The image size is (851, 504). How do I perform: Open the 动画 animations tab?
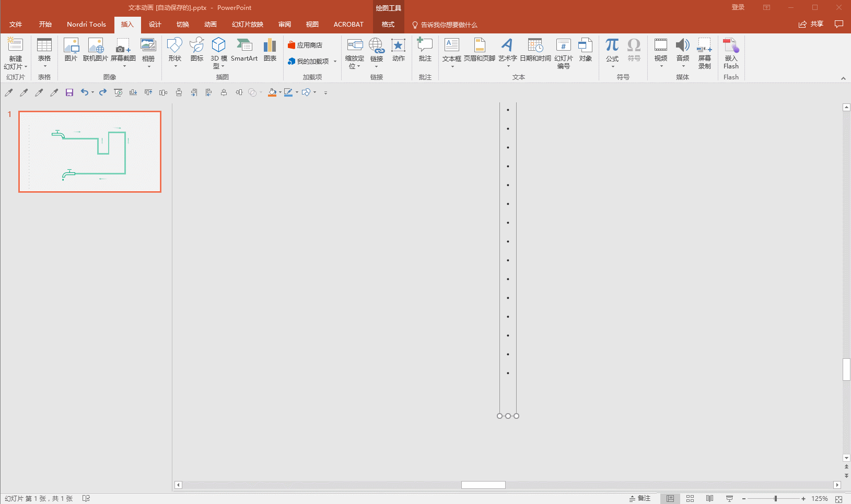point(210,25)
